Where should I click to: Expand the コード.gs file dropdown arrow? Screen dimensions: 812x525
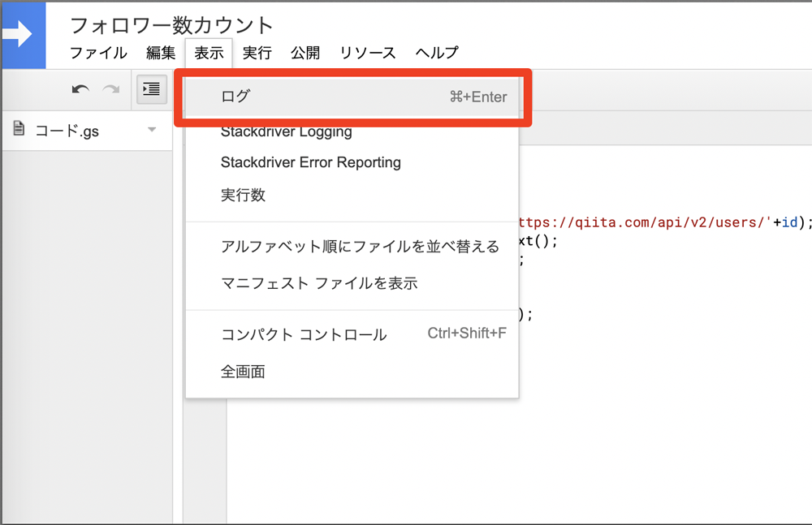coord(152,130)
